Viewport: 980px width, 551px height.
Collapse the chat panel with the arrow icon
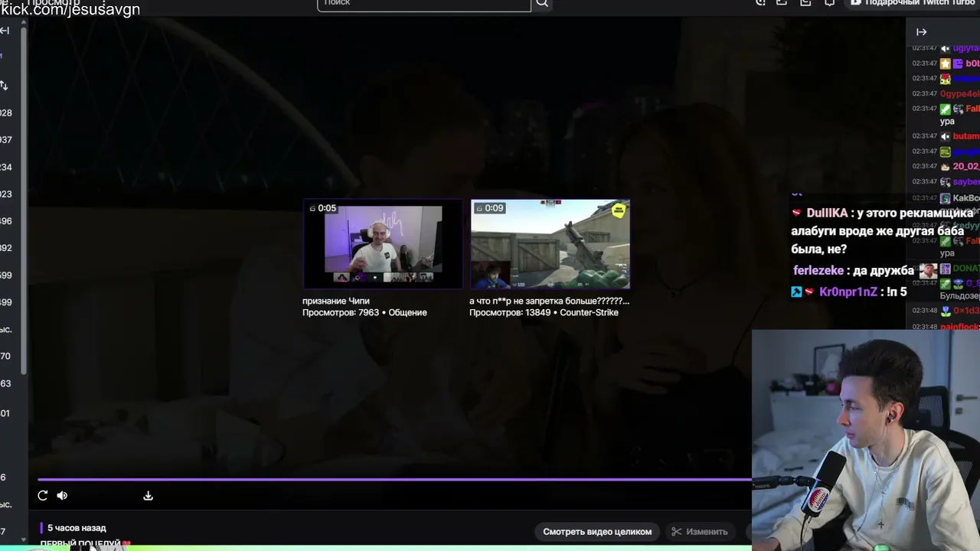click(921, 32)
